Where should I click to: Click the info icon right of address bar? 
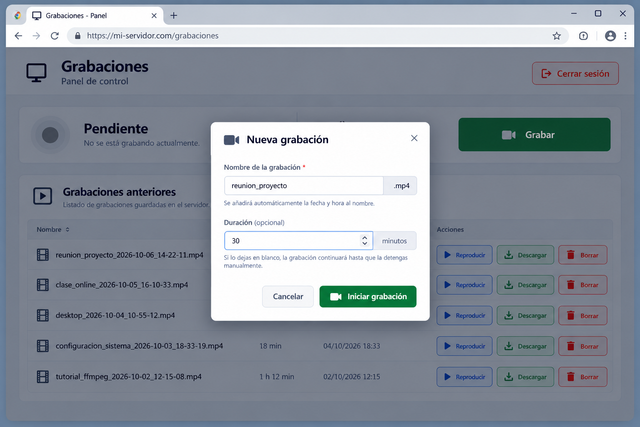(x=583, y=36)
